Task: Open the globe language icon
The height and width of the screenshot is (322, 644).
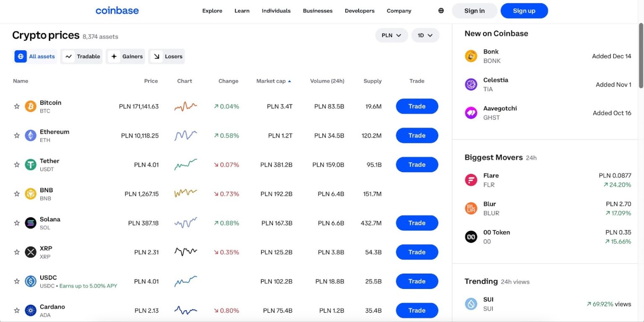Action: click(441, 10)
